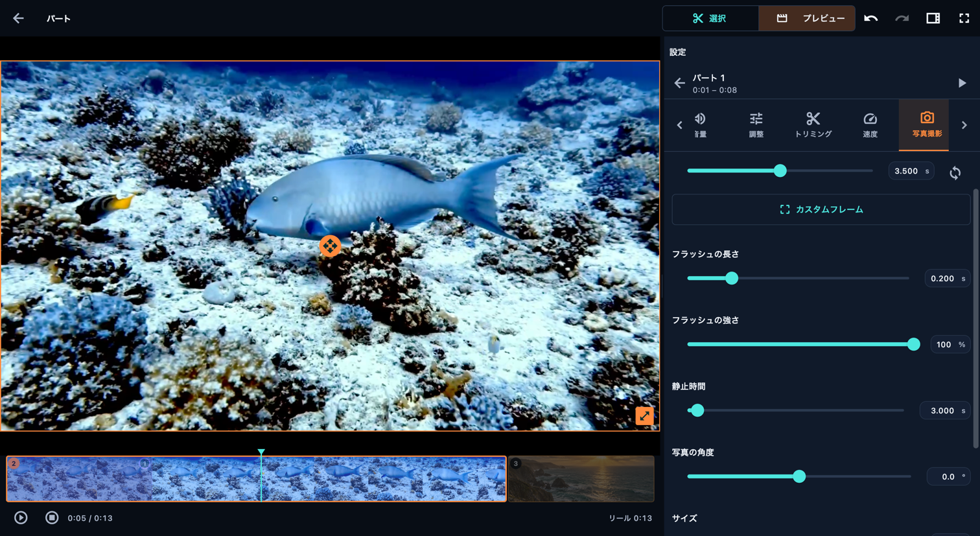Toggle the side panel layout icon
Screen dimensions: 980x536
tap(933, 18)
